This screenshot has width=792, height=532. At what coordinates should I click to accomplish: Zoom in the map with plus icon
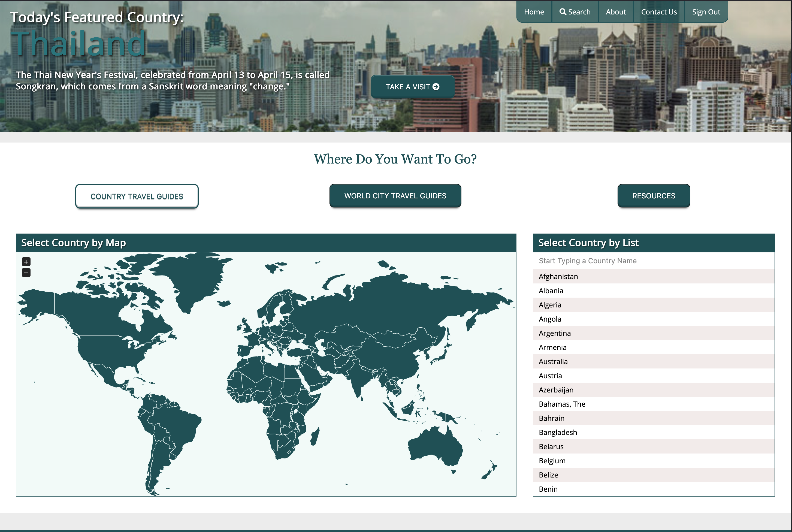click(26, 262)
